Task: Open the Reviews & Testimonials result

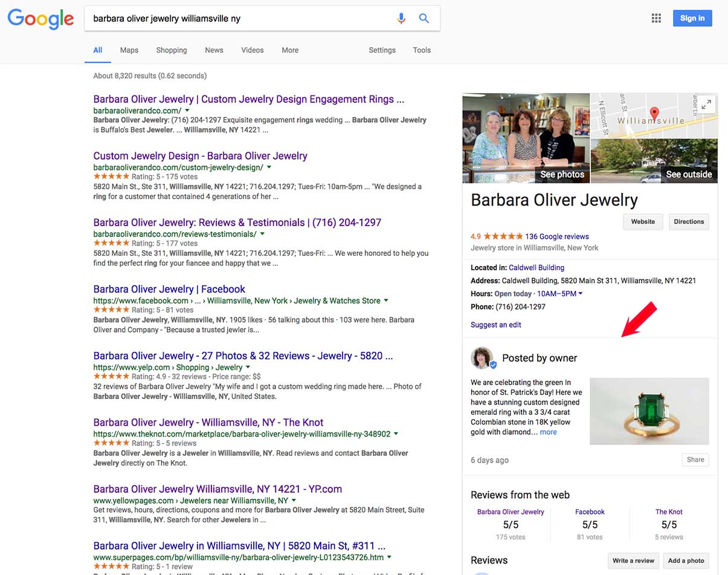Action: pyautogui.click(x=237, y=223)
